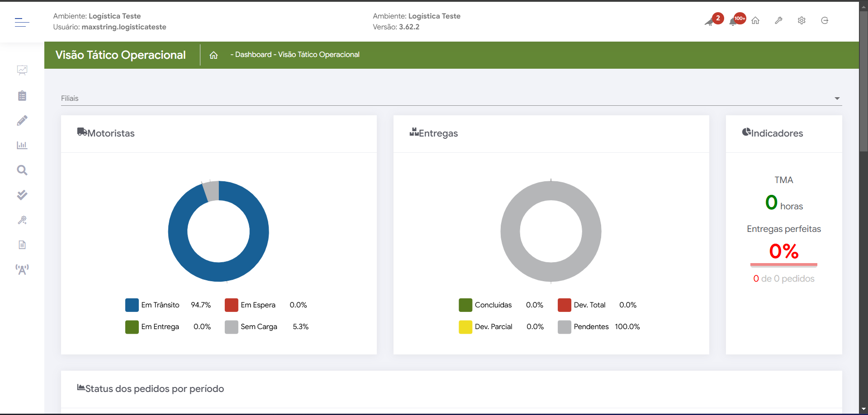Open the document icon in the sidebar
This screenshot has width=868, height=415.
tap(22, 245)
